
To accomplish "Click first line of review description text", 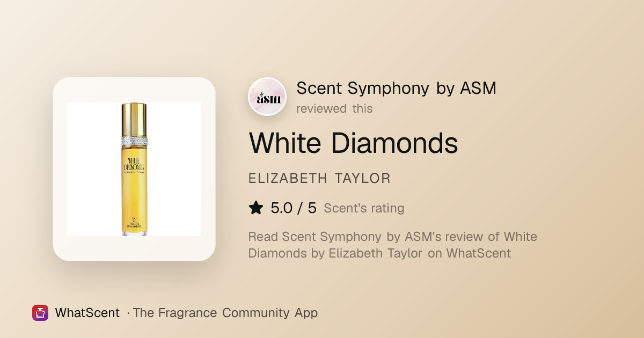I will [x=393, y=237].
